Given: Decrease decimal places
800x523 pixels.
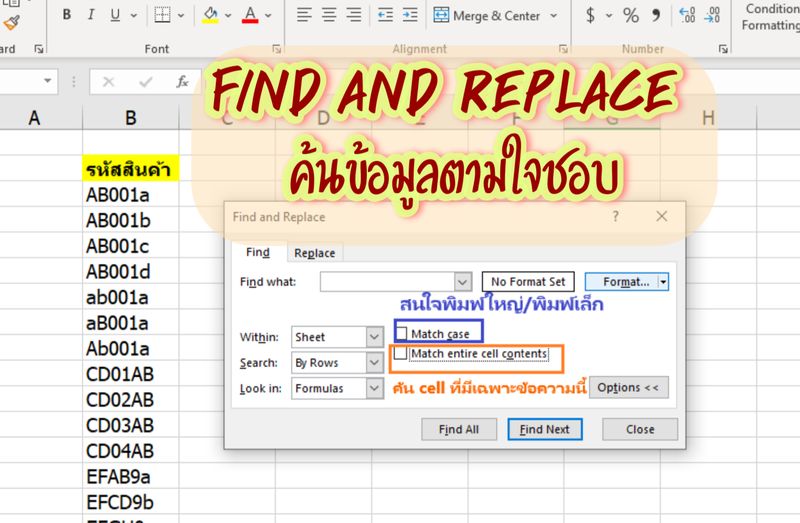Looking at the screenshot, I should 712,15.
